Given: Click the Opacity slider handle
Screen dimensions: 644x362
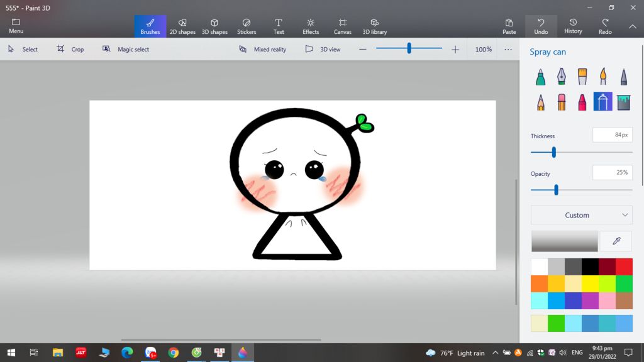Looking at the screenshot, I should (556, 190).
